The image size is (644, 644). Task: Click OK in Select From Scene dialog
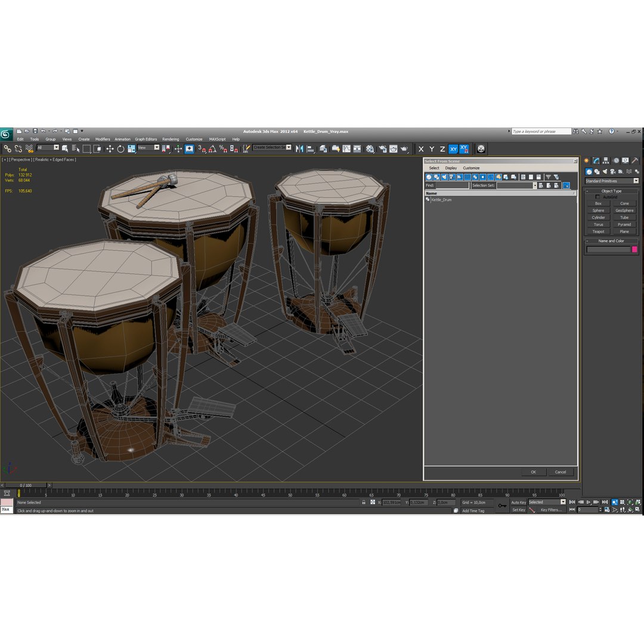pos(534,472)
